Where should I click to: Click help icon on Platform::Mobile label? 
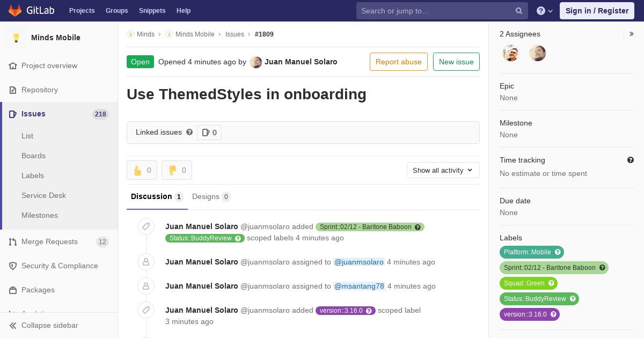(558, 252)
